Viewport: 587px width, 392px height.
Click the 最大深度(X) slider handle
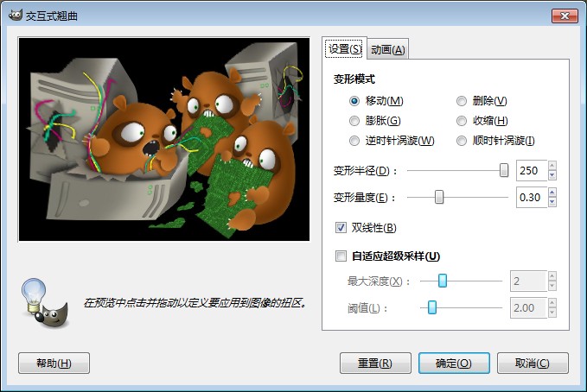click(x=443, y=281)
